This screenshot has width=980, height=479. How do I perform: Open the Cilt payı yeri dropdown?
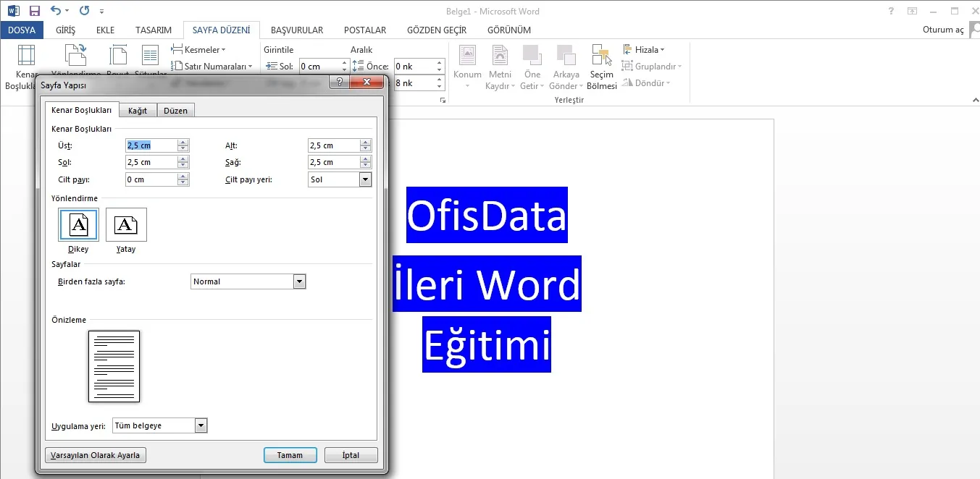[365, 179]
